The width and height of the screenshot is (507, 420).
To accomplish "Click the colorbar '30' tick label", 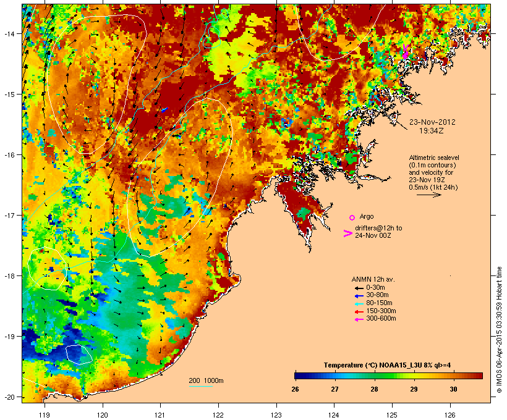I will click(453, 389).
